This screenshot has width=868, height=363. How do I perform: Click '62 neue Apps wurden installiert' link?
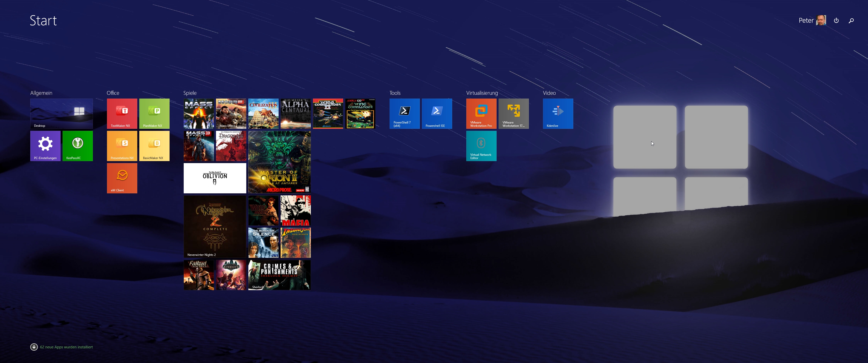pos(66,347)
